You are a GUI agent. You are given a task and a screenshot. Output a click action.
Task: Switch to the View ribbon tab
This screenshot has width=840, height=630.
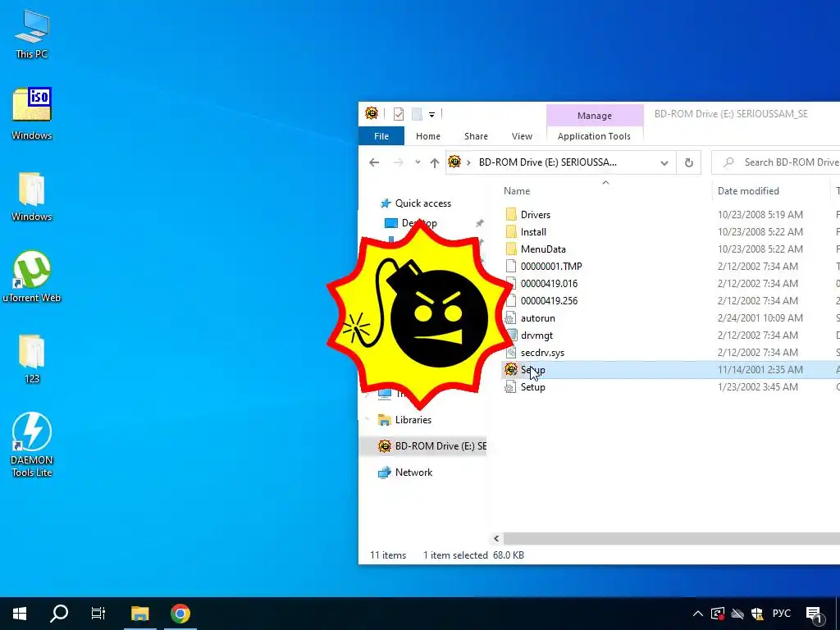(522, 136)
